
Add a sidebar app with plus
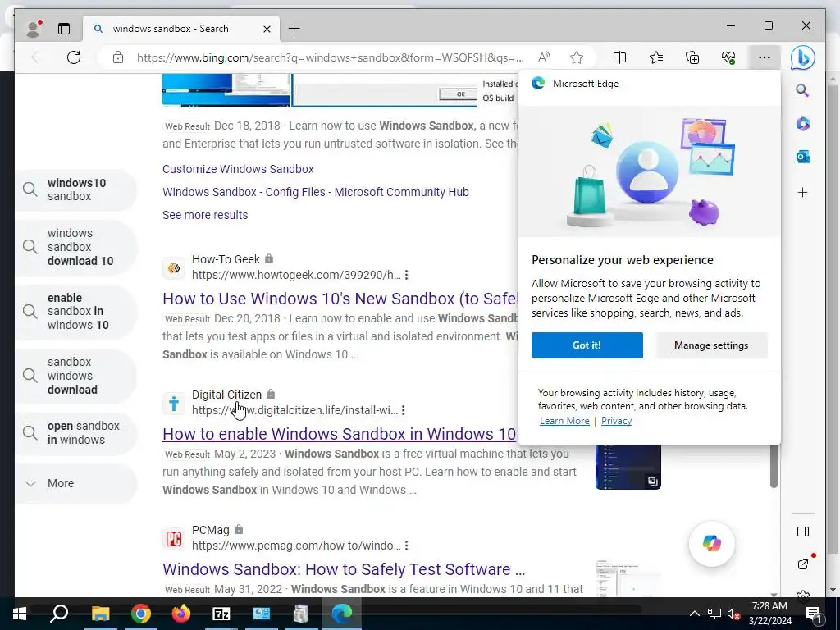coord(802,192)
